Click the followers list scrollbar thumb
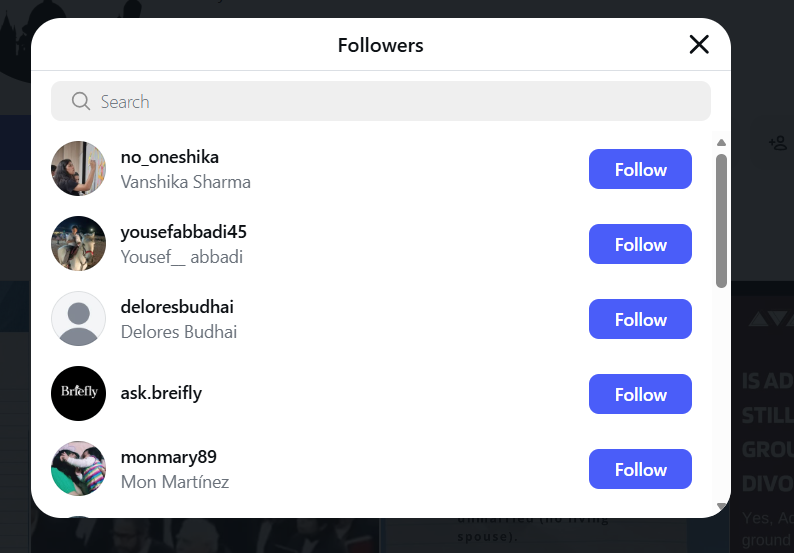 721,220
